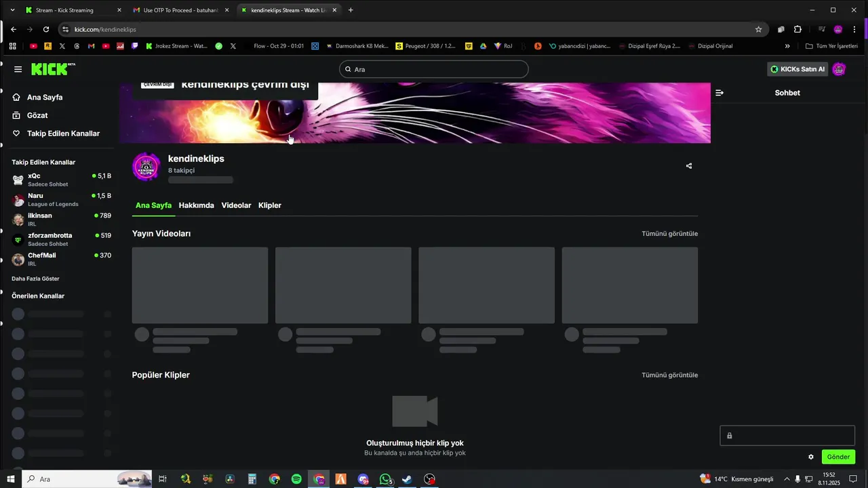This screenshot has width=868, height=488.
Task: Open the browser extensions puzzle icon
Action: (797, 29)
